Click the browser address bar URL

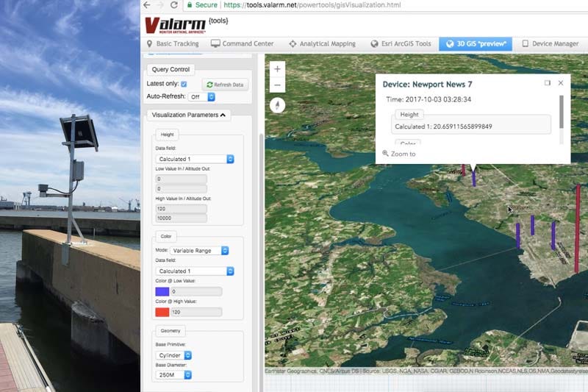point(312,5)
